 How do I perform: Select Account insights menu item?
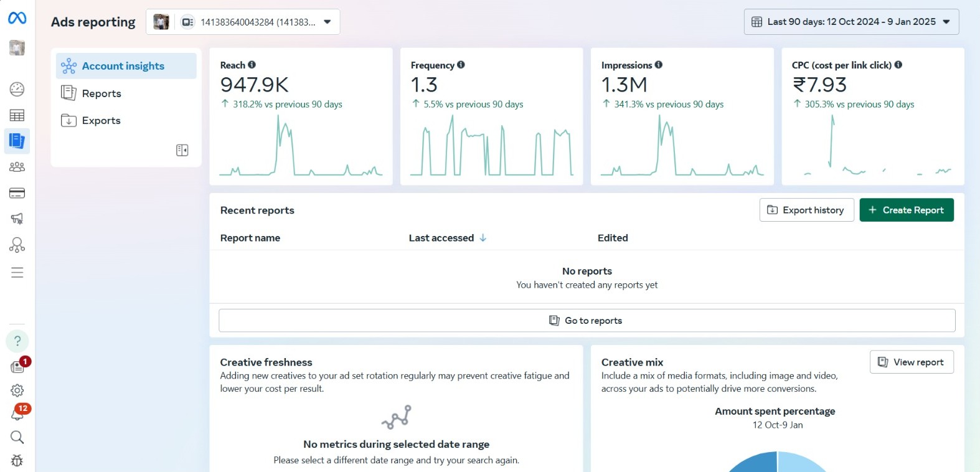[126, 66]
